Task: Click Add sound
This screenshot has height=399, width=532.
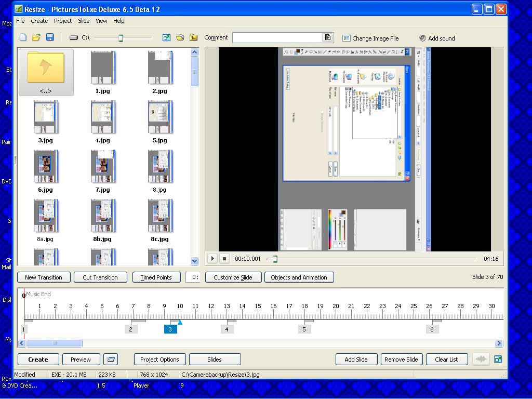Action: [437, 38]
